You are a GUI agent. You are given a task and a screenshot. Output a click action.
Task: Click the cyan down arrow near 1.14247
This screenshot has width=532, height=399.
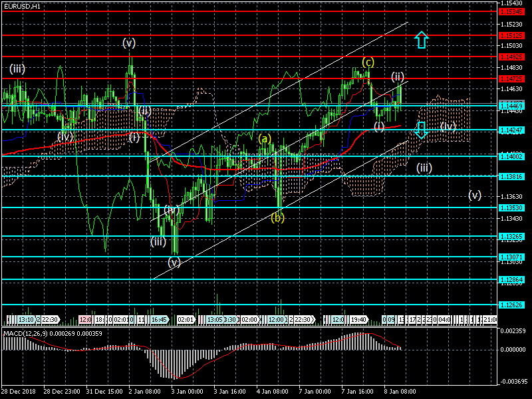(421, 130)
